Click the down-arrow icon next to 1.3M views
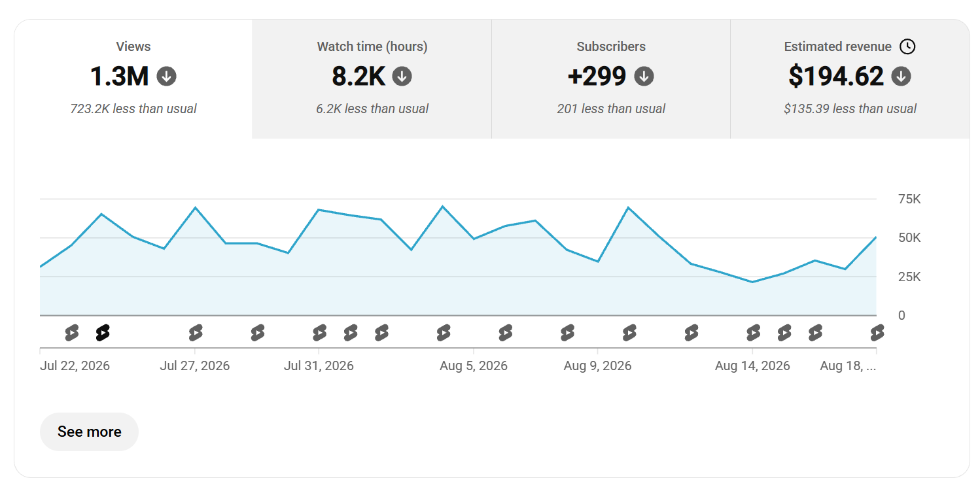980x493 pixels. [167, 76]
